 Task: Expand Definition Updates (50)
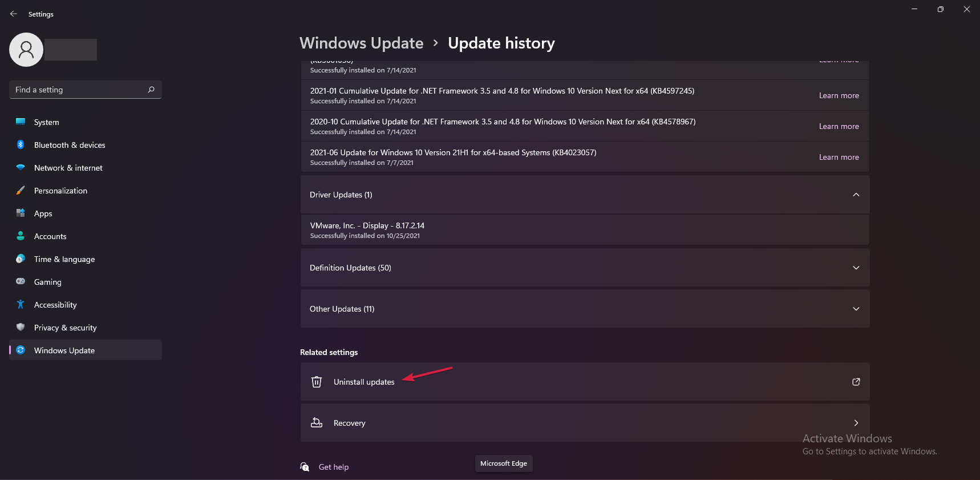pyautogui.click(x=856, y=268)
